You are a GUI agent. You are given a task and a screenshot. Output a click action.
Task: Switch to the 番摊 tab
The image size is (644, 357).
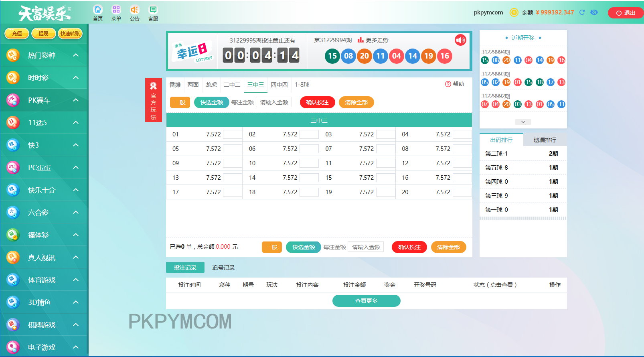[x=175, y=85]
